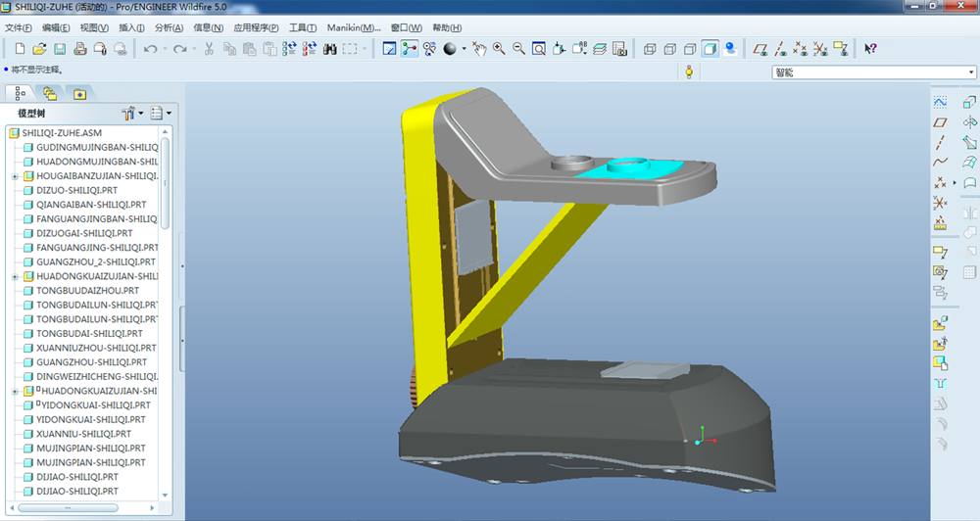This screenshot has width=980, height=521.
Task: Click the Zoom In magnifier icon
Action: point(499,48)
